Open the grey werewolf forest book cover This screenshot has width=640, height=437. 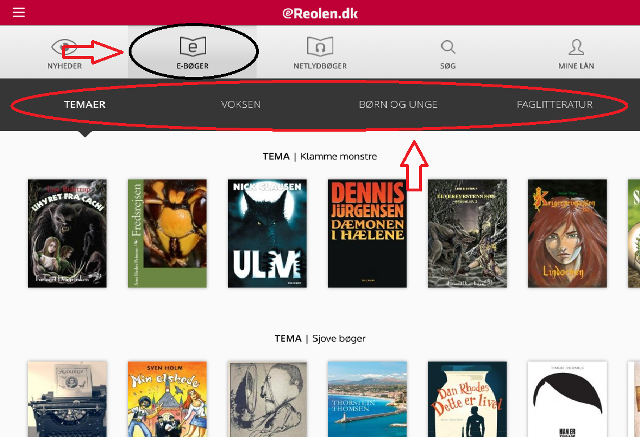click(467, 233)
